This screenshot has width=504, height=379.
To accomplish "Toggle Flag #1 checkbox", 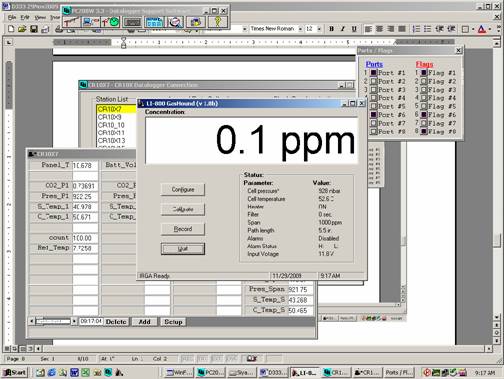I will (x=424, y=73).
